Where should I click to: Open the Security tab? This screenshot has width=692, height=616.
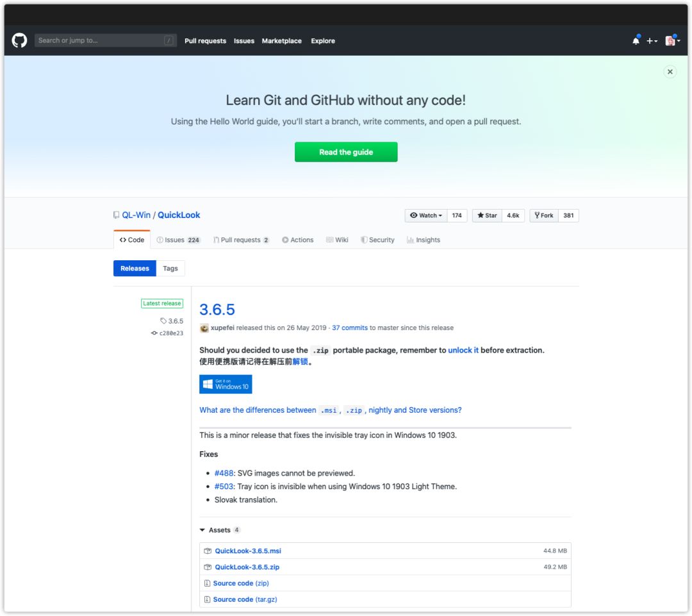pos(378,240)
